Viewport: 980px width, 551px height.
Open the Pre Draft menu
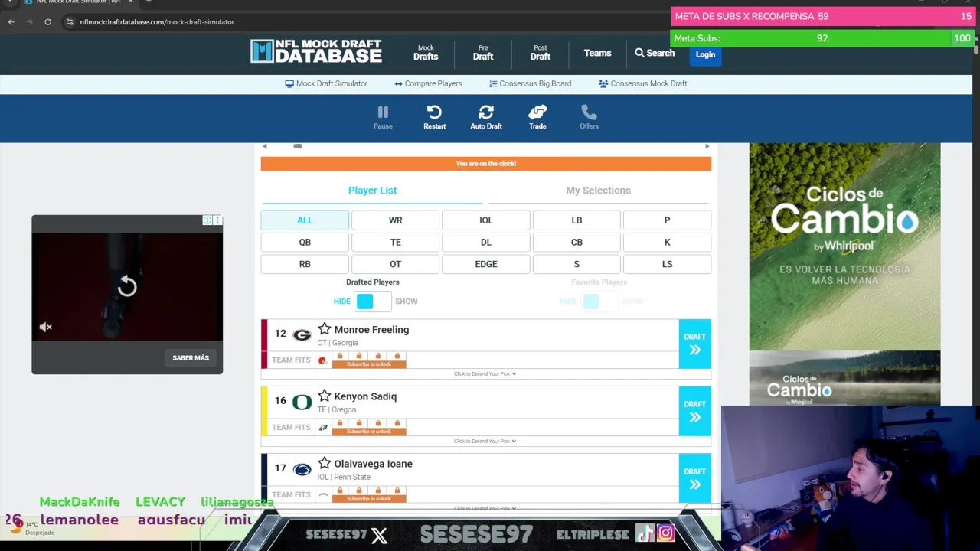(483, 52)
